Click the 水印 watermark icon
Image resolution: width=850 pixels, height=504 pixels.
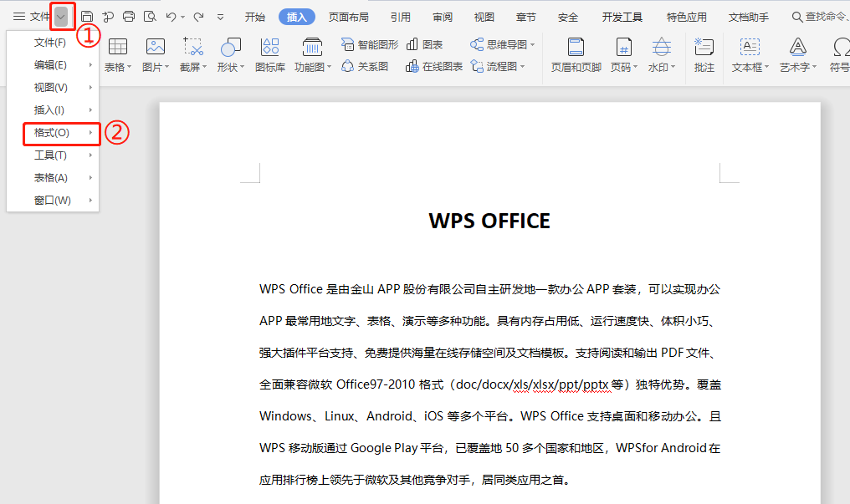(x=662, y=47)
